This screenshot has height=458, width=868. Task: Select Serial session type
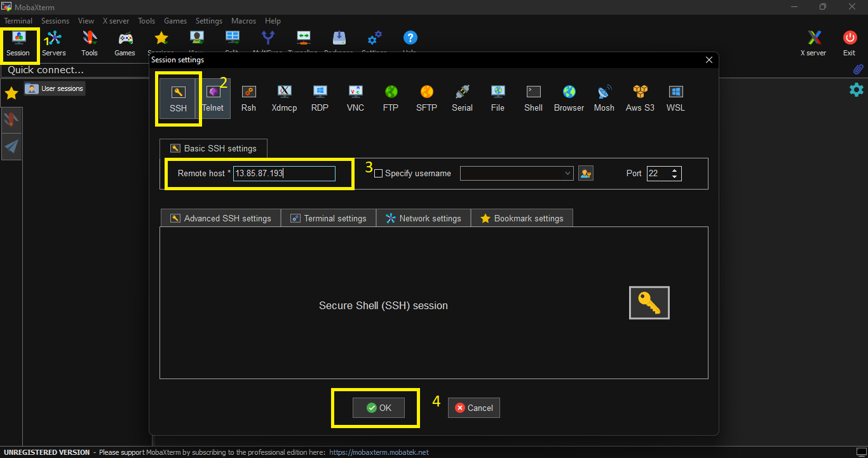(462, 99)
